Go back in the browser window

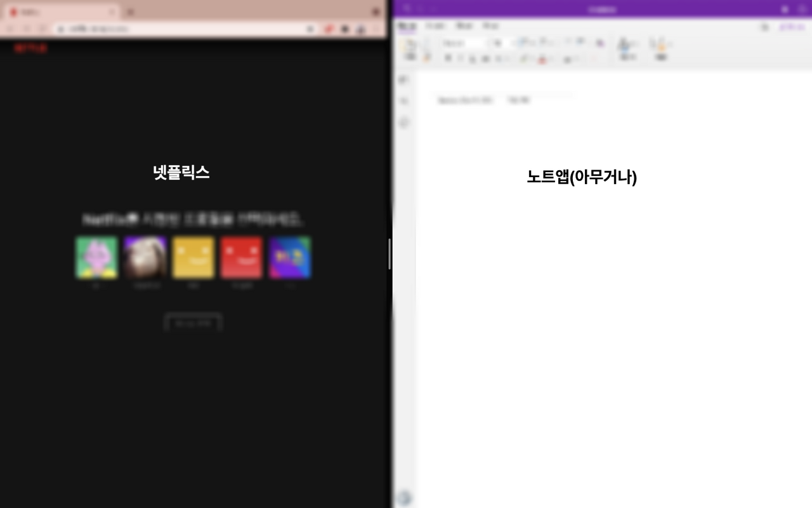[10, 29]
